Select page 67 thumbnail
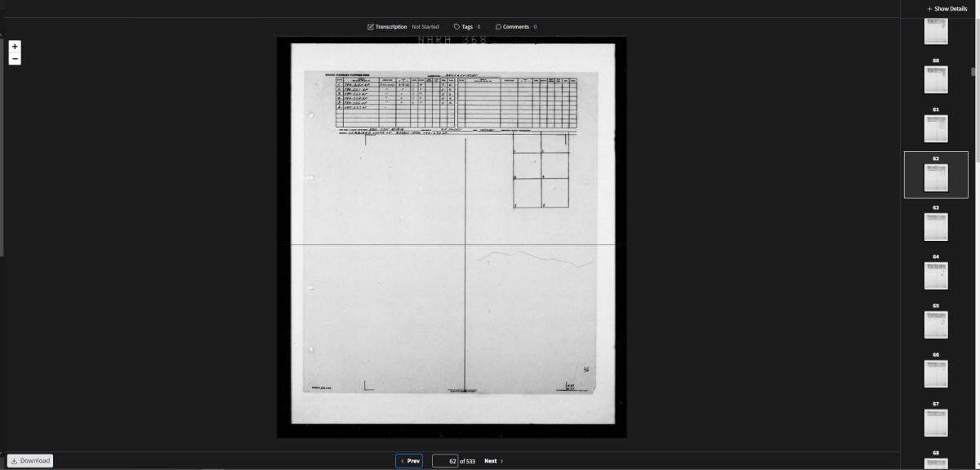The image size is (980, 470). (935, 423)
